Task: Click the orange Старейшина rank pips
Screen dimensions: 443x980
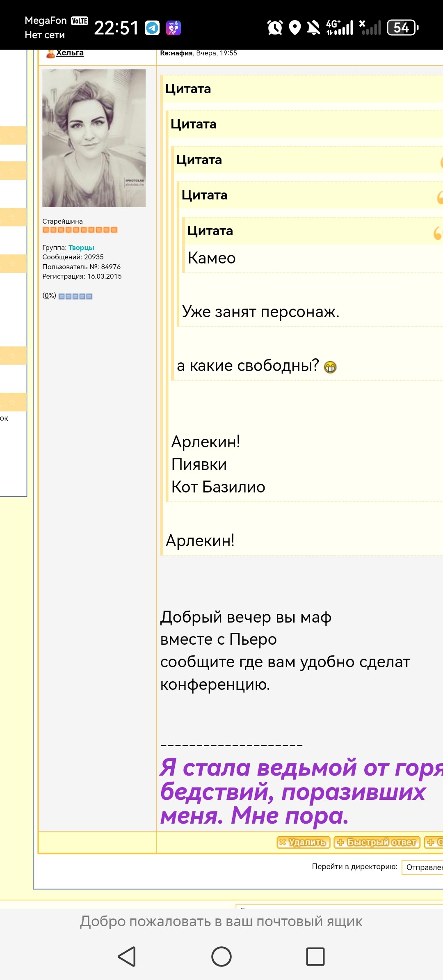Action: pyautogui.click(x=80, y=230)
